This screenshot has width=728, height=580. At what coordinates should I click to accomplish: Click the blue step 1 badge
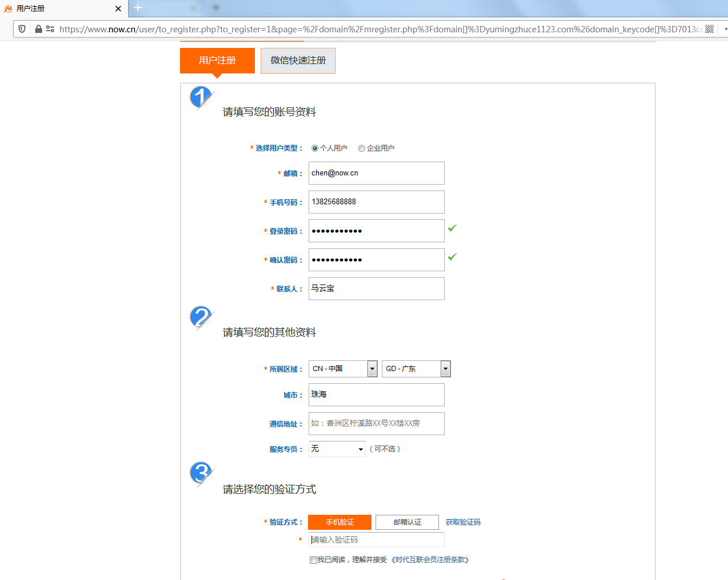pyautogui.click(x=200, y=96)
